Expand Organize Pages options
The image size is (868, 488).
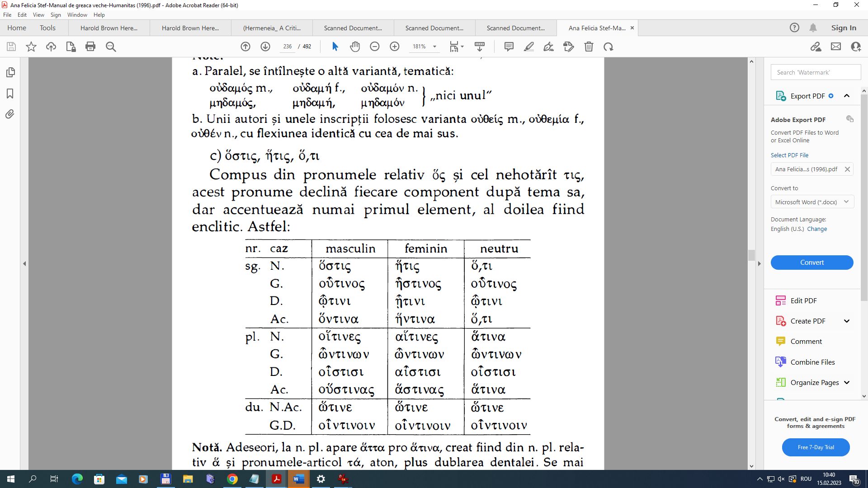click(847, 382)
